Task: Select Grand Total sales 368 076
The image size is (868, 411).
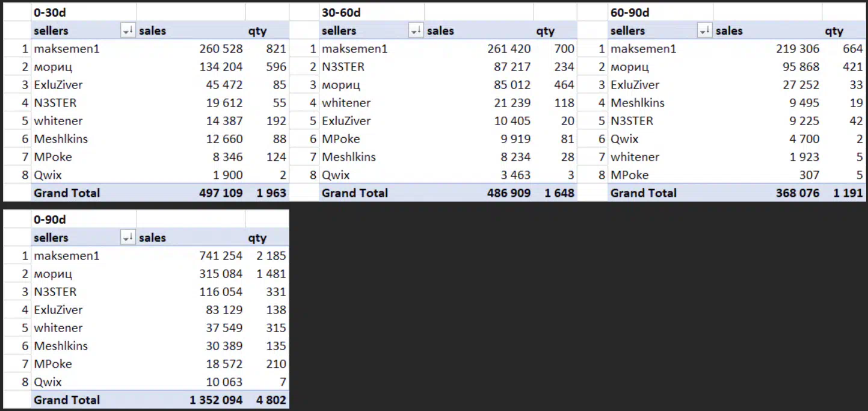Action: 798,193
